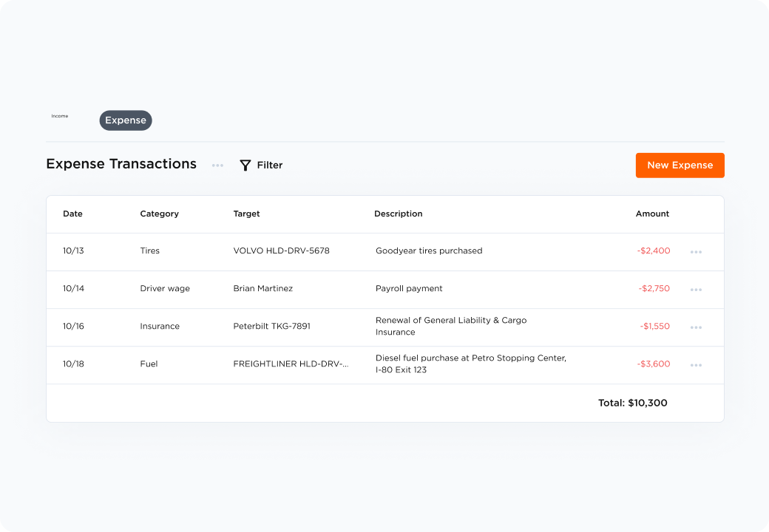This screenshot has width=769, height=532.
Task: Open options menu for Driver wage row
Action: point(696,290)
